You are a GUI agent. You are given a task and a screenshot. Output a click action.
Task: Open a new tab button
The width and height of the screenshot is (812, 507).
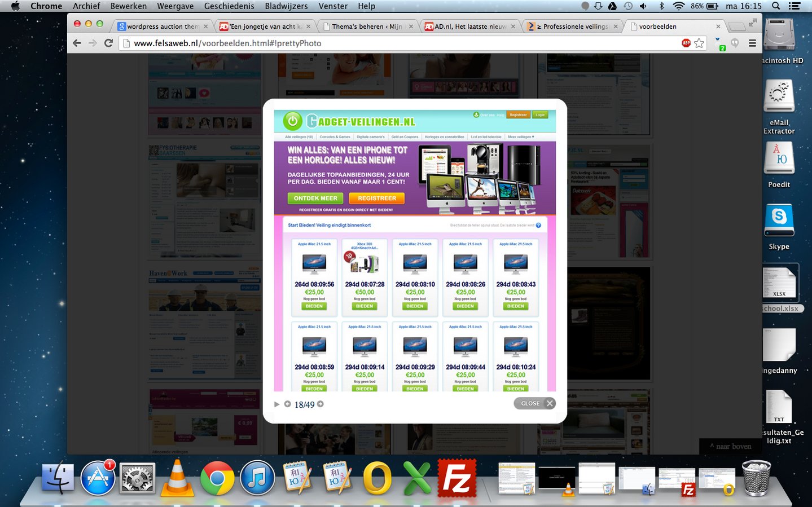(736, 27)
